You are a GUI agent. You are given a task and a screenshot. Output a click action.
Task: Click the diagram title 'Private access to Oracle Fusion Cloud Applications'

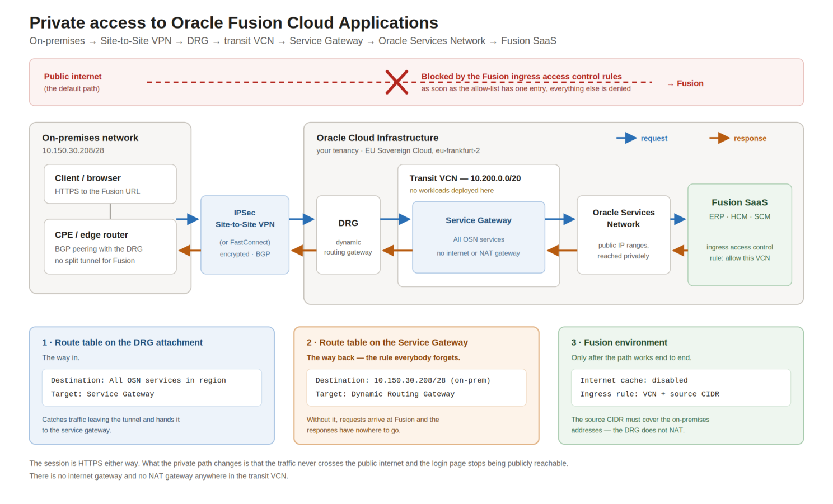pyautogui.click(x=234, y=22)
